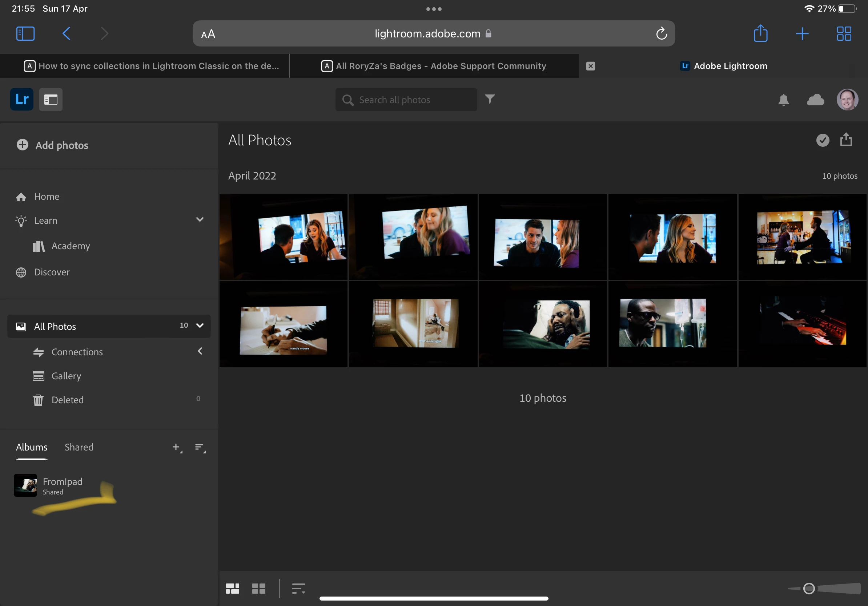Click the create album plus icon

click(177, 447)
